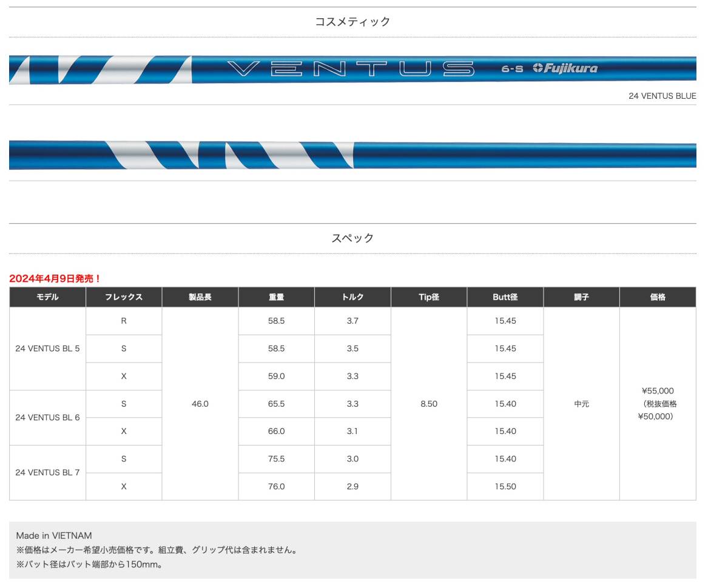Click the 8.50 Tip diameter cell
This screenshot has width=728, height=585.
point(429,404)
